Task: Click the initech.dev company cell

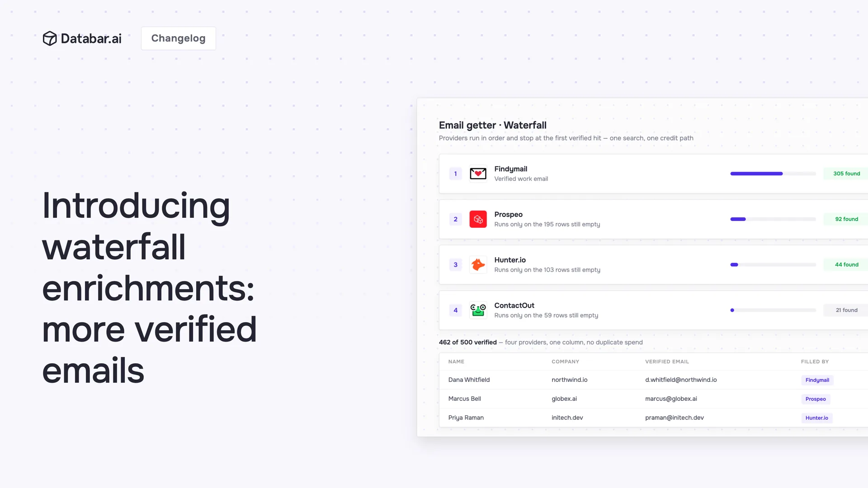Action: point(567,418)
